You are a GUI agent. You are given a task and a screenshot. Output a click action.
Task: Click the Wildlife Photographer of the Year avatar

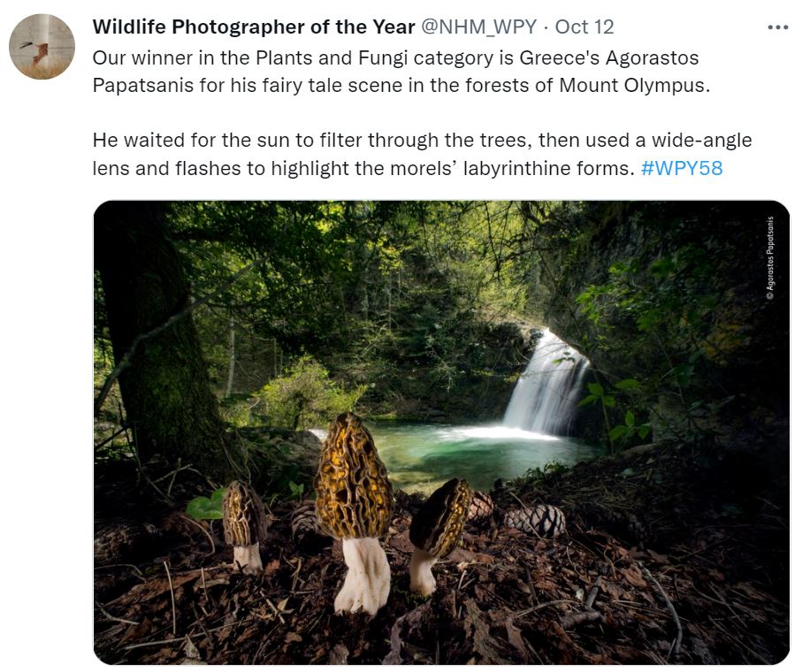tap(42, 47)
